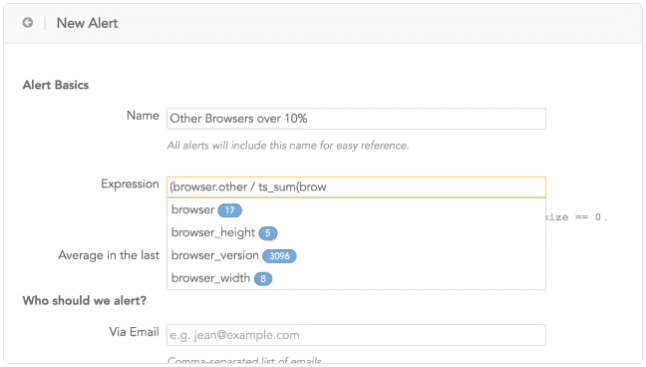Pick browser_version from the suggestion list
This screenshot has height=367, width=646.
(356, 256)
